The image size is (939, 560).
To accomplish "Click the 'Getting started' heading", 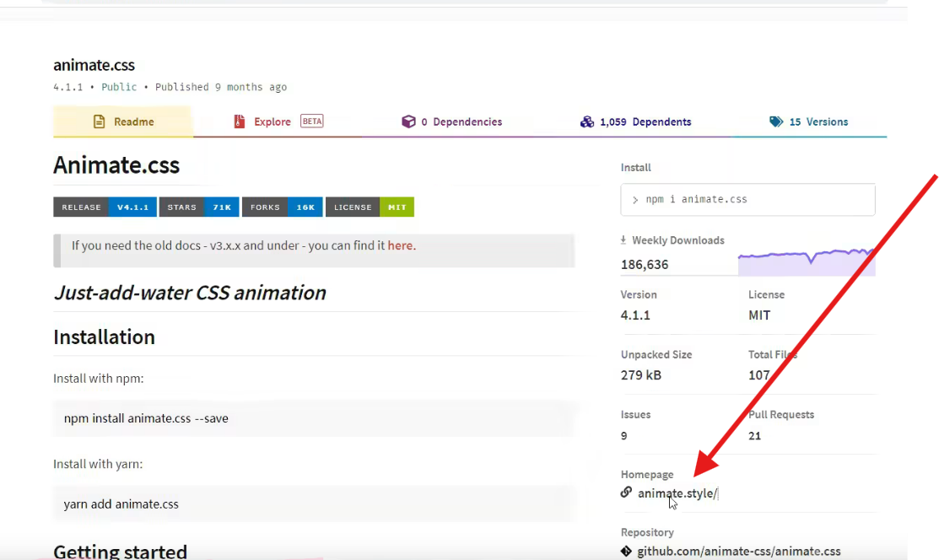I will pyautogui.click(x=121, y=551).
